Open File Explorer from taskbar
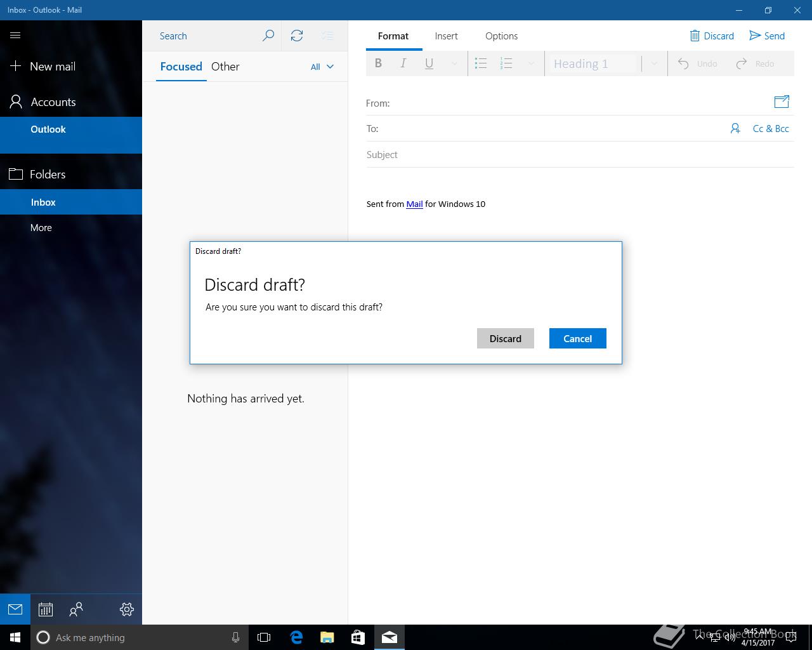The height and width of the screenshot is (650, 812). (327, 637)
